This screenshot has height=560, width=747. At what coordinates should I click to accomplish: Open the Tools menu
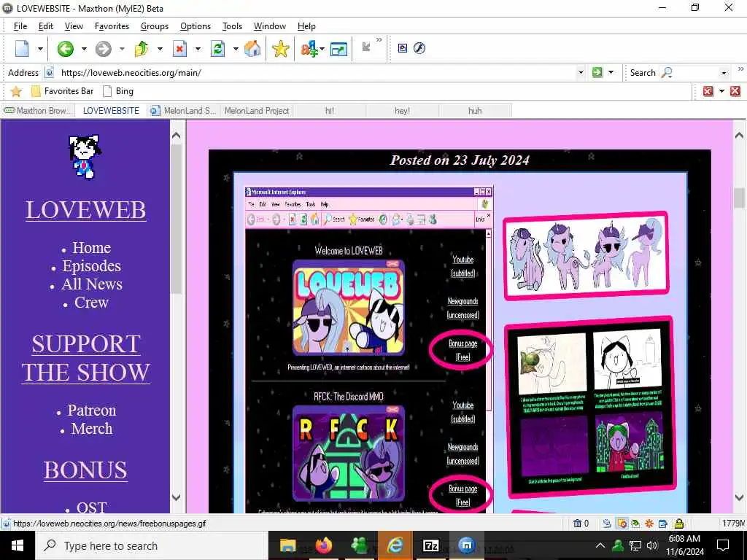point(232,26)
